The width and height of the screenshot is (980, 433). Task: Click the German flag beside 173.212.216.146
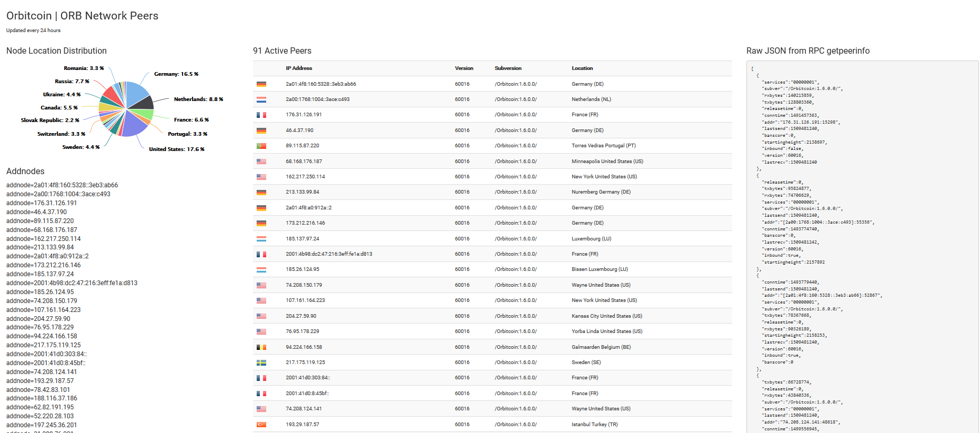261,223
